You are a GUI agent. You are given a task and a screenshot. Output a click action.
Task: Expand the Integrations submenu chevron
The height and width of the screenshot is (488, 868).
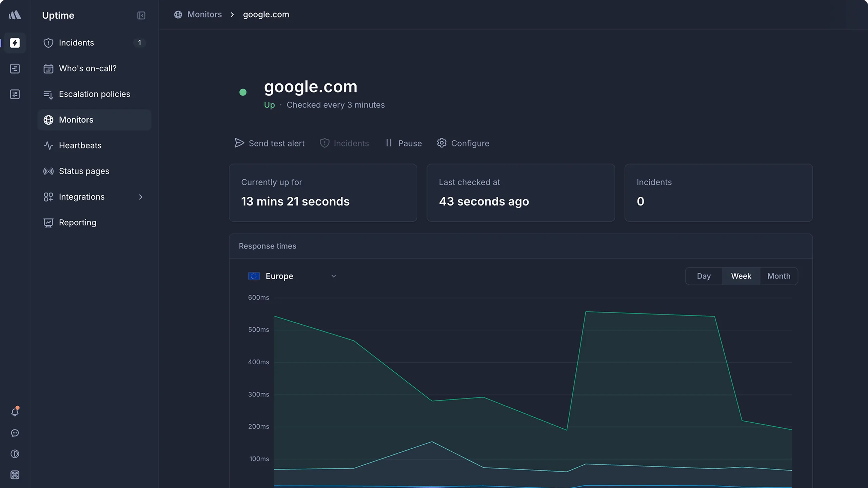[x=141, y=197]
